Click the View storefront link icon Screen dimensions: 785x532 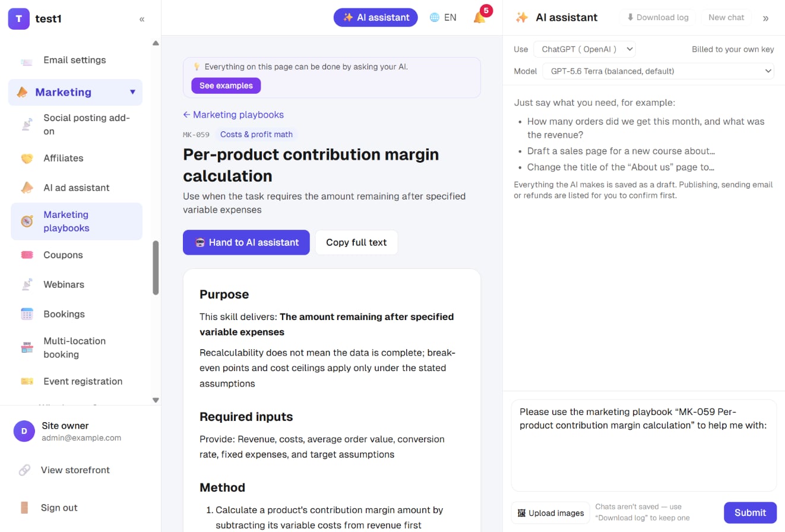coord(24,470)
